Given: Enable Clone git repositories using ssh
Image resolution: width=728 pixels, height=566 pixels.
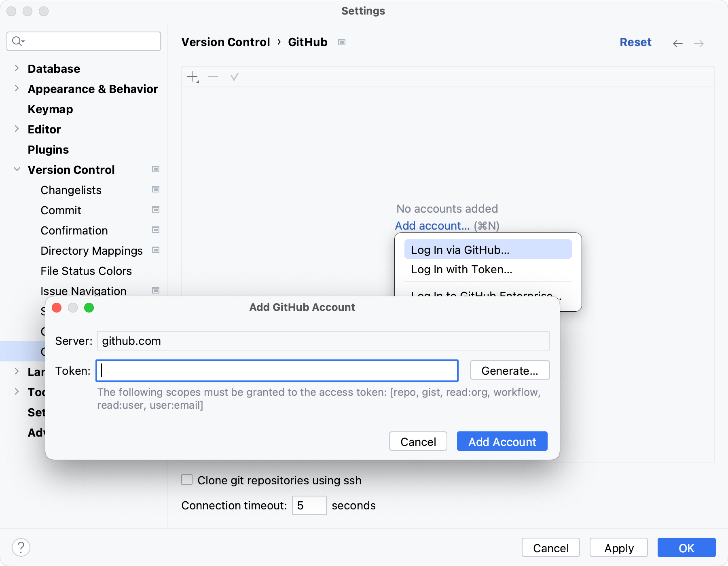Looking at the screenshot, I should pyautogui.click(x=186, y=480).
